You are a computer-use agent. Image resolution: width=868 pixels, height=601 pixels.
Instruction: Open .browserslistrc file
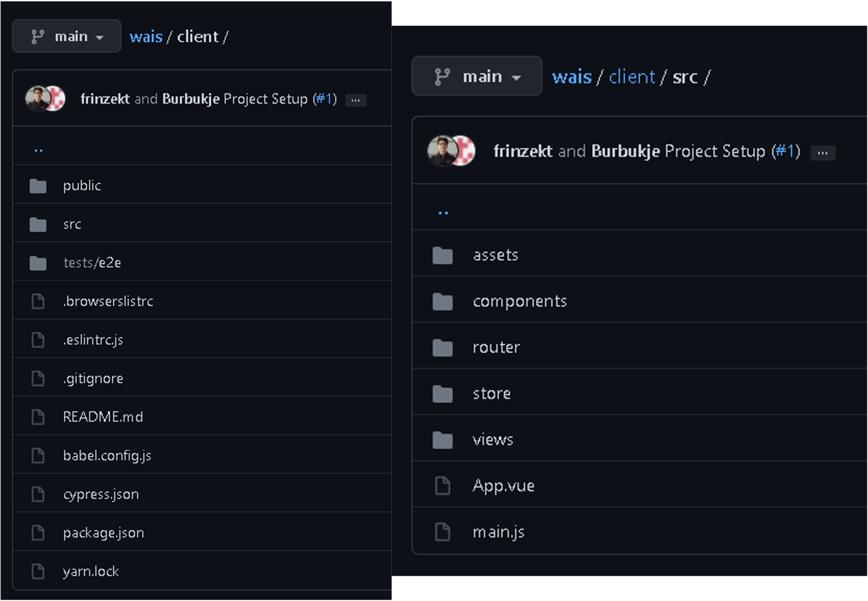[108, 301]
